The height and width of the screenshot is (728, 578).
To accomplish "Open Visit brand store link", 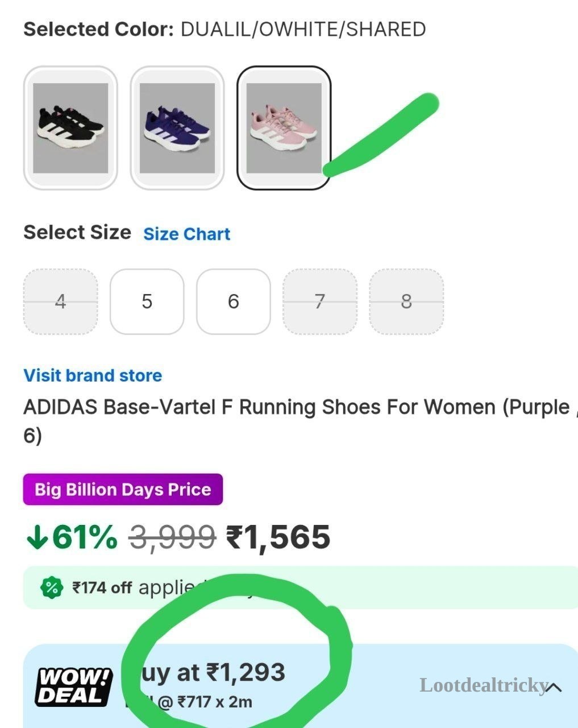I will pyautogui.click(x=93, y=375).
